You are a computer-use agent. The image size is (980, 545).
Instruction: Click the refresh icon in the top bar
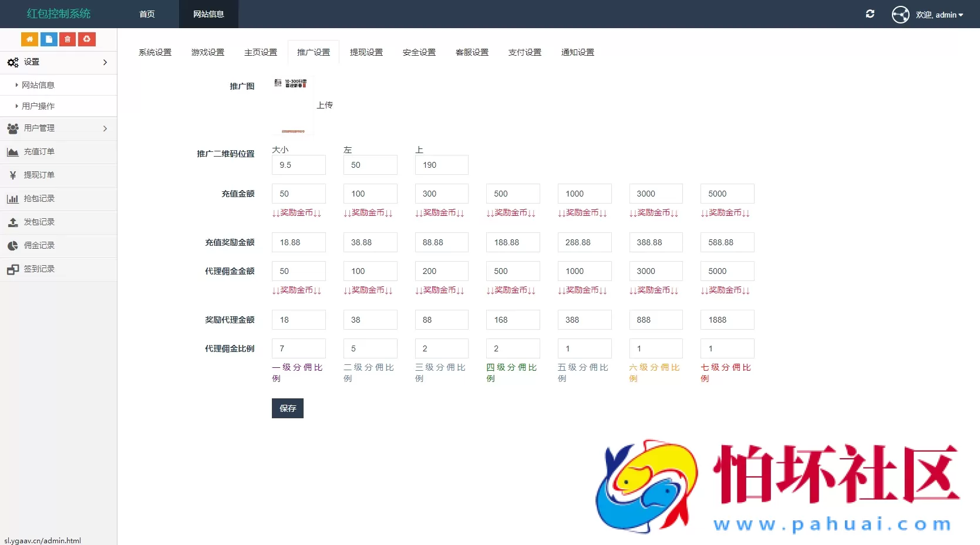pos(870,13)
